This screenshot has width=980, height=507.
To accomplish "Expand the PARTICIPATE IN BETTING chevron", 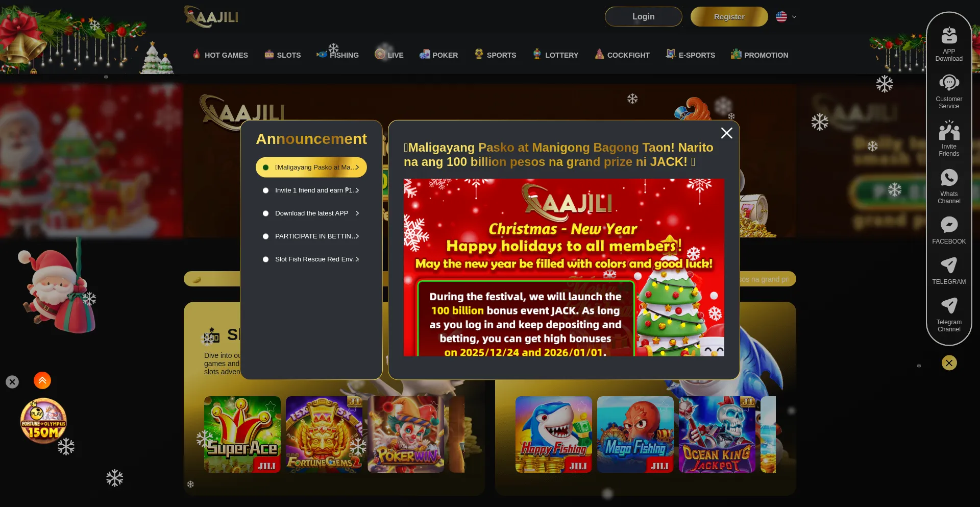I will pos(357,236).
